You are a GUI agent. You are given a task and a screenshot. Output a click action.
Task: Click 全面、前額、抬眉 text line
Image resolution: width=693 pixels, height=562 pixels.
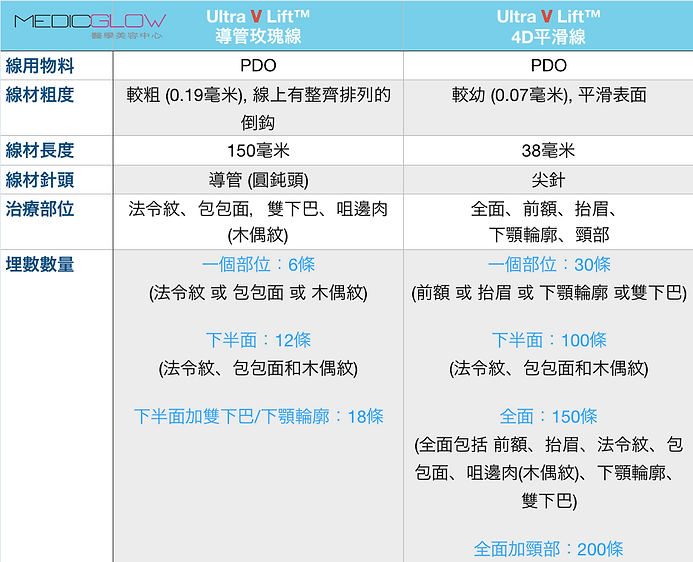tap(544, 209)
